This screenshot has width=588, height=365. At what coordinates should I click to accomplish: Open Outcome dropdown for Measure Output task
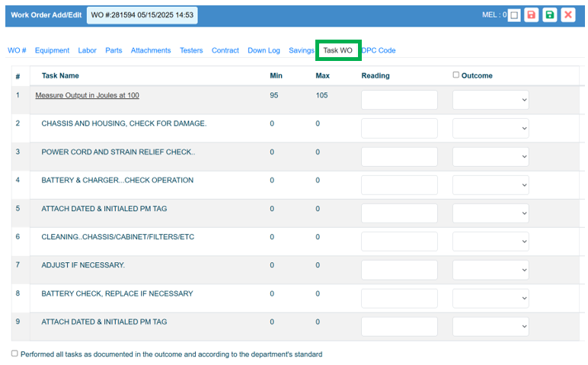[491, 100]
